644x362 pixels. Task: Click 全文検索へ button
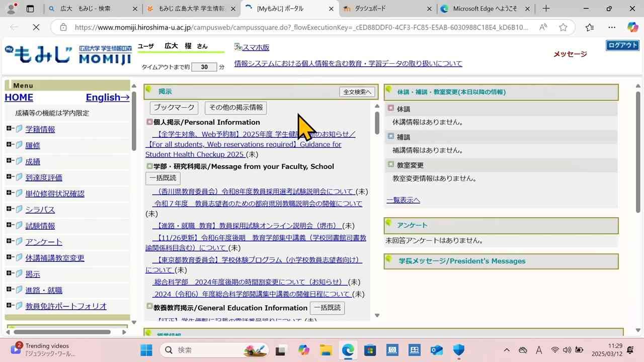(357, 92)
